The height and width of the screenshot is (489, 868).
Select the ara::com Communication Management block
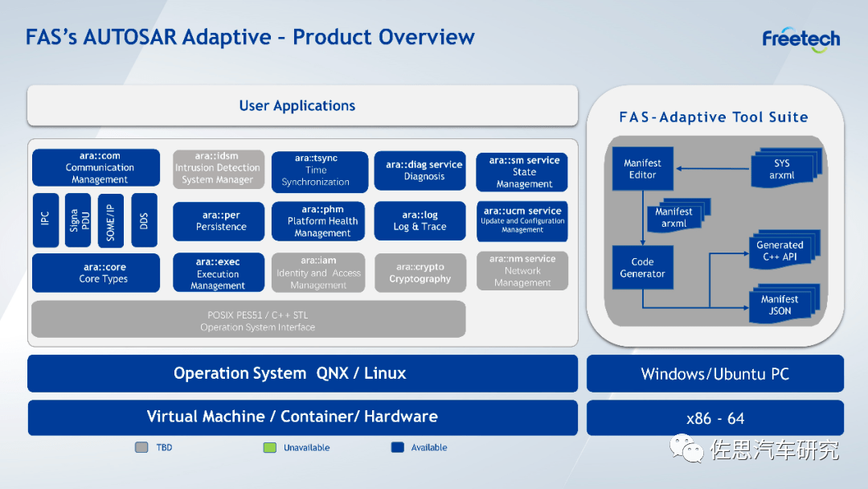point(100,168)
